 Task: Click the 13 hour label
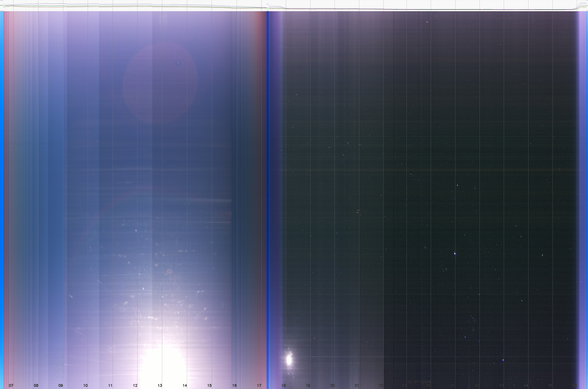pos(160,385)
